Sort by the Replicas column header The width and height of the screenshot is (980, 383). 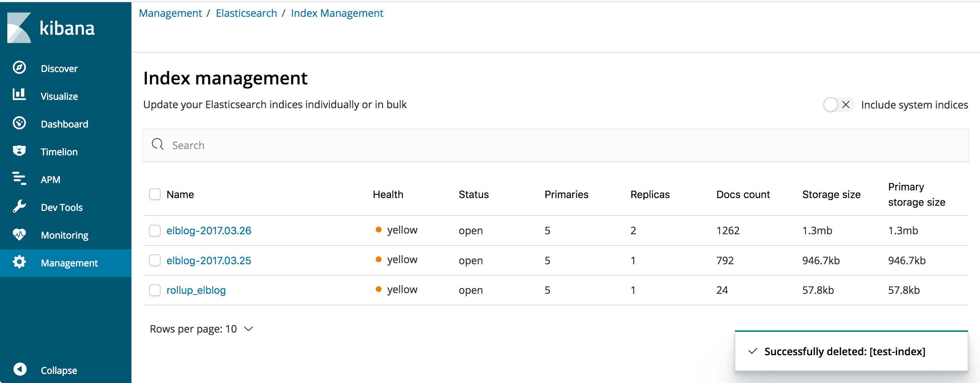[650, 194]
